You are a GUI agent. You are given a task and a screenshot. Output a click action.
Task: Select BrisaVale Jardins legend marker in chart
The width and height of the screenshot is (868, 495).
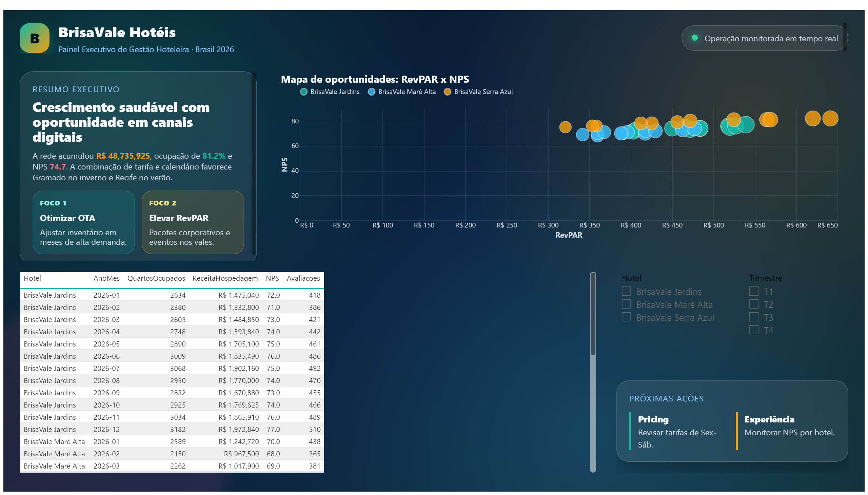click(303, 92)
